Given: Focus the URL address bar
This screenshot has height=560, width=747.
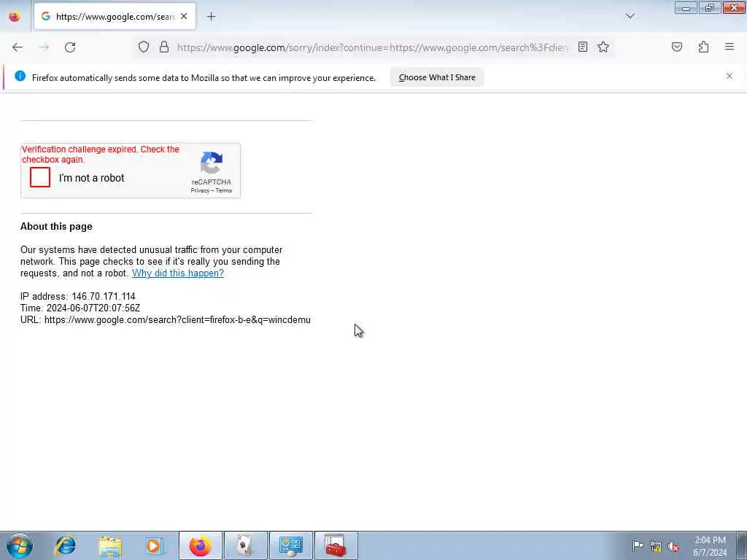Looking at the screenshot, I should click(373, 47).
